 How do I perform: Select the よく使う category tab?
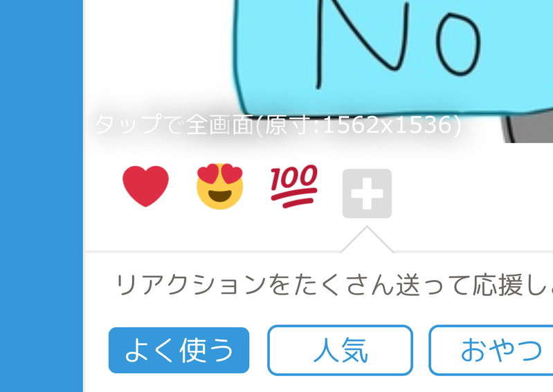(x=179, y=350)
